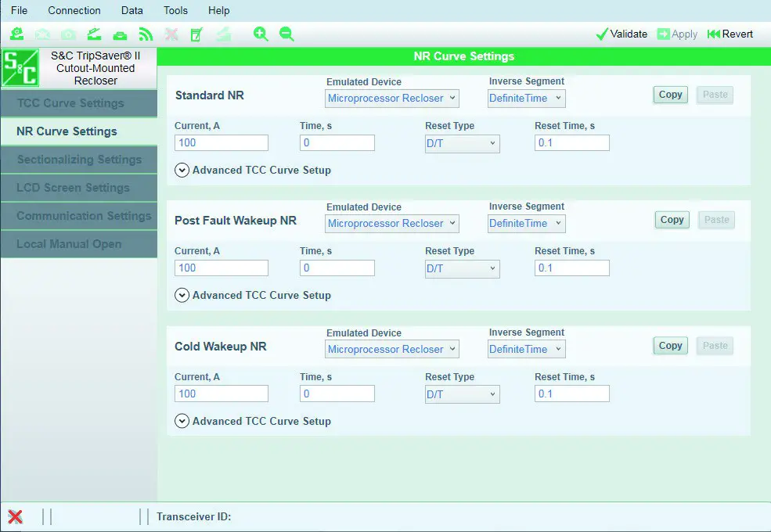Click the Cold Wakeup NR section title

click(x=220, y=347)
